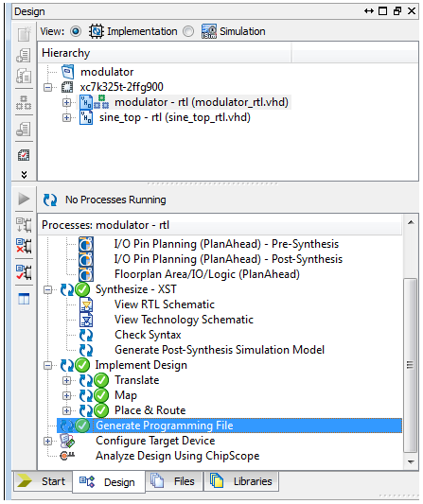This screenshot has height=504, width=423.
Task: Click the View Technology Schematic icon
Action: coord(86,320)
